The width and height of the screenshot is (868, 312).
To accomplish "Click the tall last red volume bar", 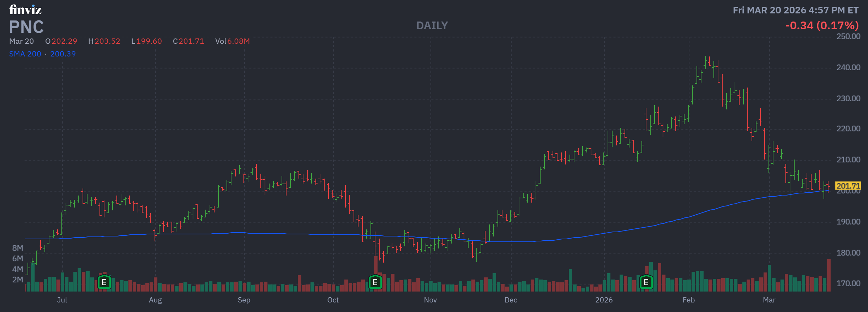I will tap(829, 275).
